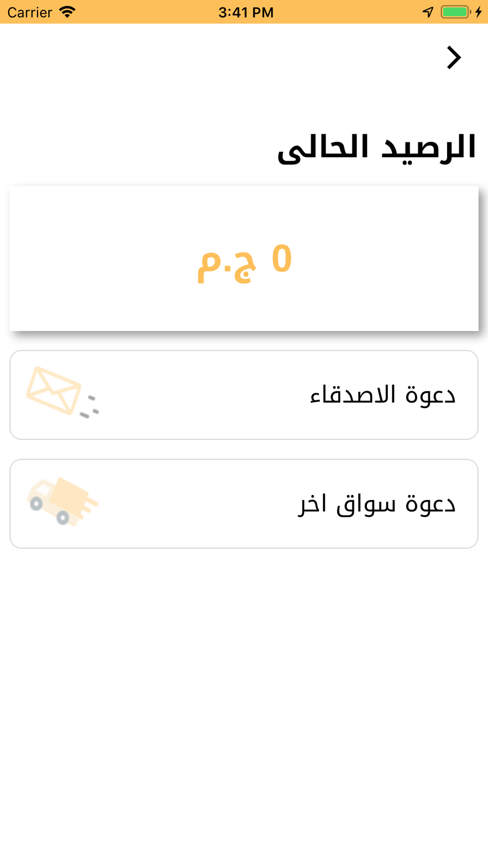The height and width of the screenshot is (868, 488).
Task: Tap the 3:41 PM clock
Action: [x=246, y=12]
